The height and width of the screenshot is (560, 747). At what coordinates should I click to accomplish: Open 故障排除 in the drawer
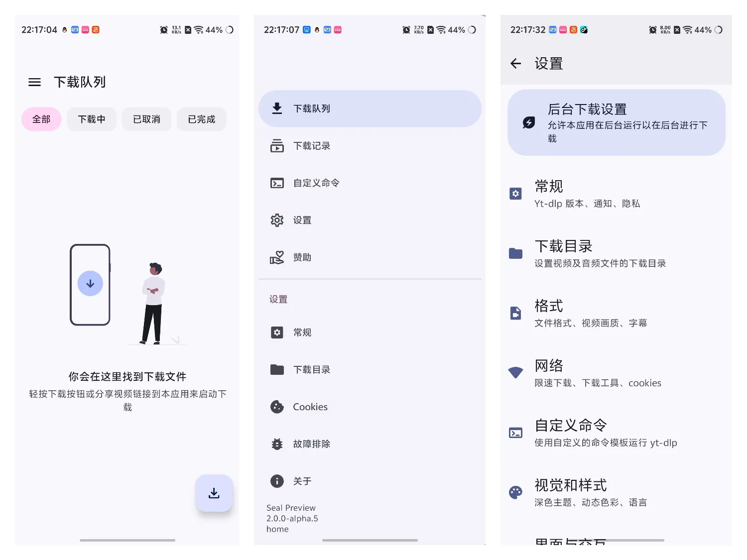pos(370,444)
